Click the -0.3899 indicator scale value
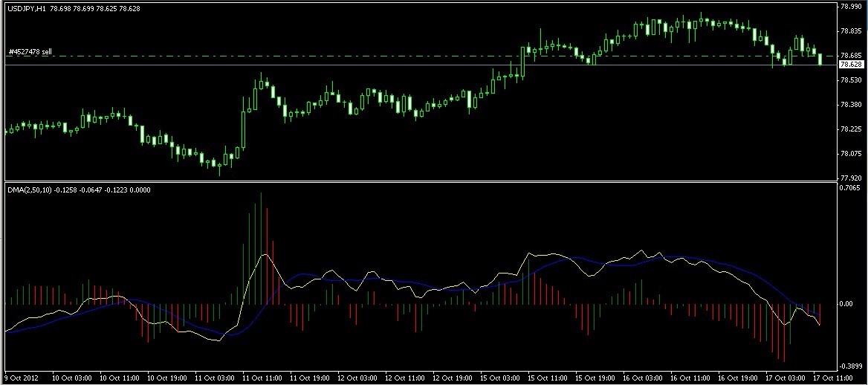This screenshot has height=385, width=868. coord(850,366)
